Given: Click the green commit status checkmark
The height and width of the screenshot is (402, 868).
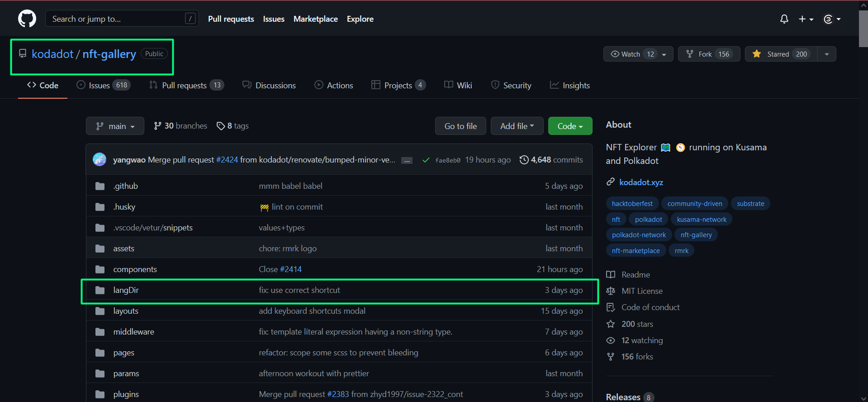Looking at the screenshot, I should click(x=426, y=160).
